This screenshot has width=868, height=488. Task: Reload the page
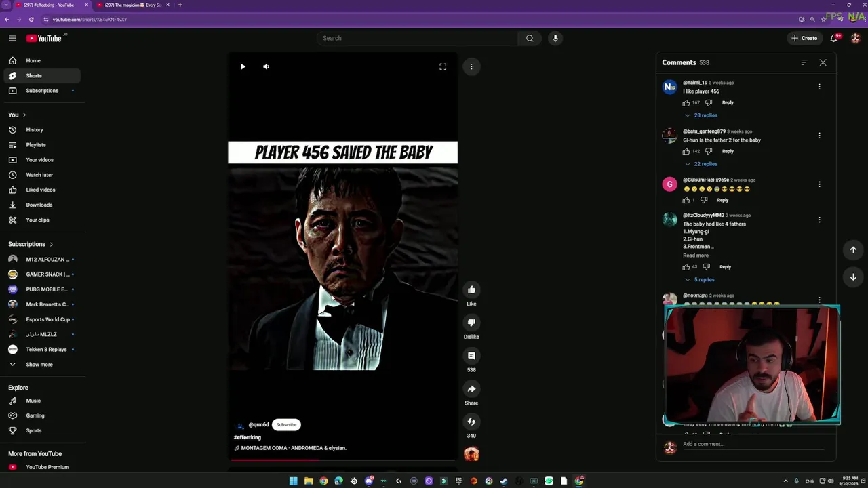point(31,20)
